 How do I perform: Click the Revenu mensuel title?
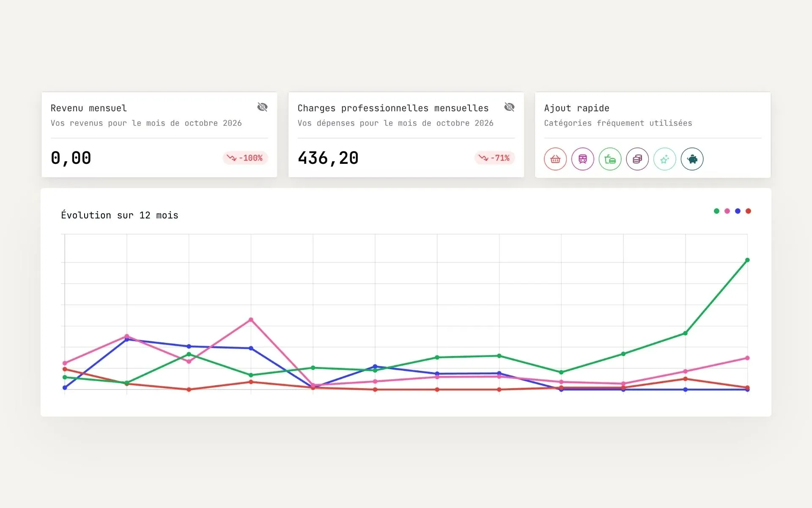pyautogui.click(x=89, y=108)
